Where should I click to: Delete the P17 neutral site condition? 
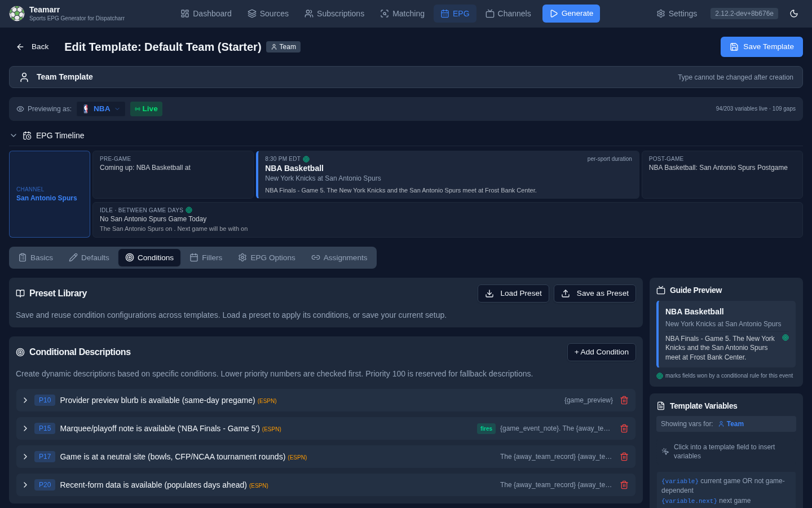tap(624, 457)
